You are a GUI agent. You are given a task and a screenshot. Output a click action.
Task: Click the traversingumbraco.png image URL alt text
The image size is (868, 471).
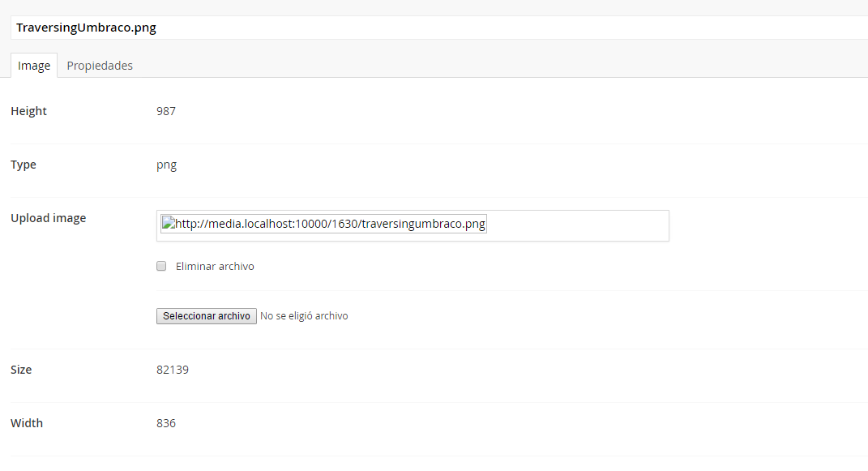[331, 225]
